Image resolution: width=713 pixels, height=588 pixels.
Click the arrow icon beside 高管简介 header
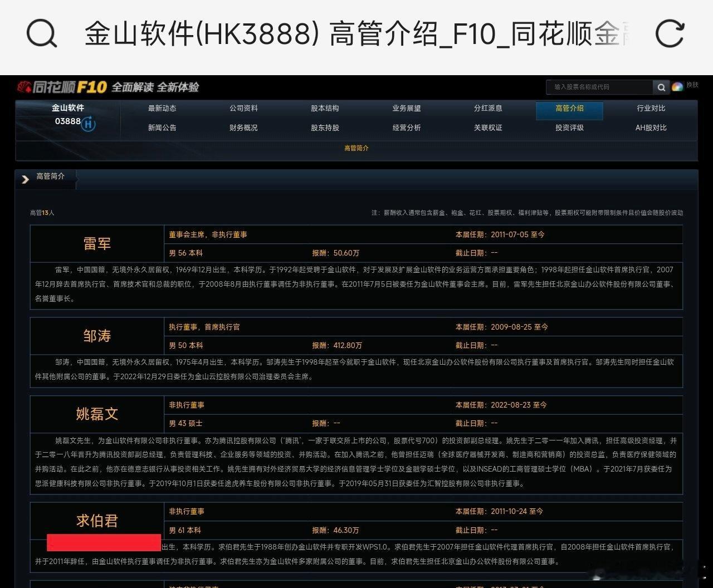25,179
